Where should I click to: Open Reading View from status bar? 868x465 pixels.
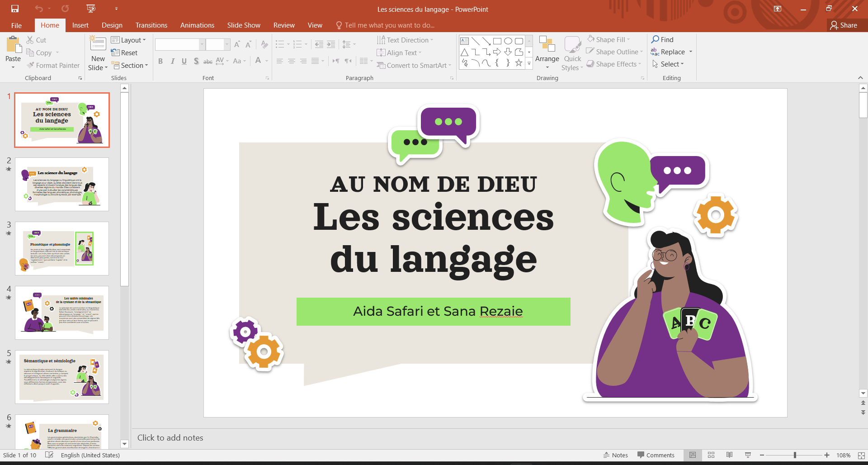(729, 455)
